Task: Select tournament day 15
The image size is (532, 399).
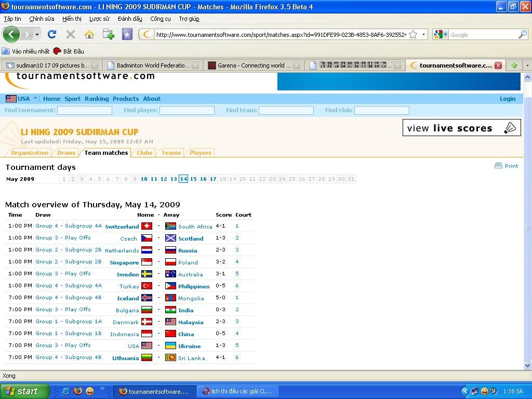Action: click(193, 179)
